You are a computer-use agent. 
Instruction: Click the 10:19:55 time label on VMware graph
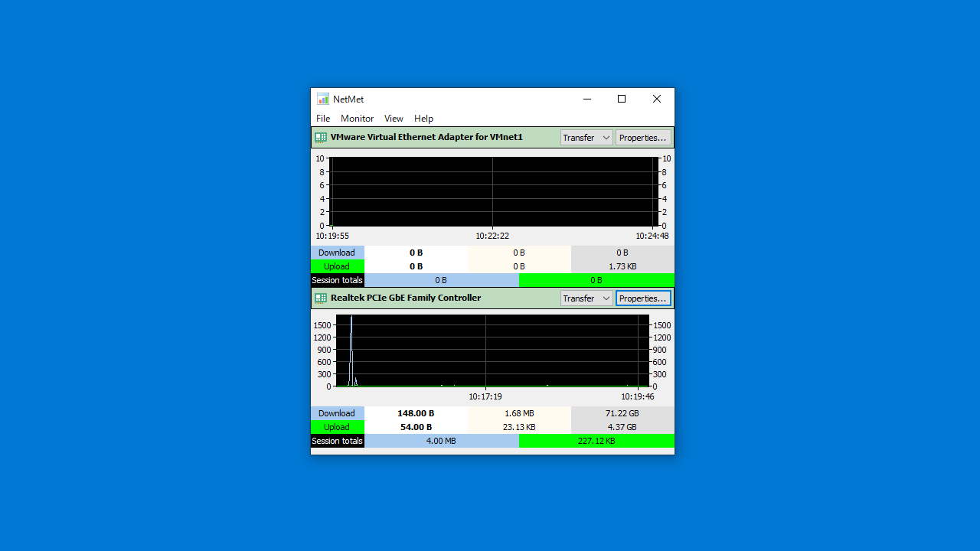coord(332,236)
